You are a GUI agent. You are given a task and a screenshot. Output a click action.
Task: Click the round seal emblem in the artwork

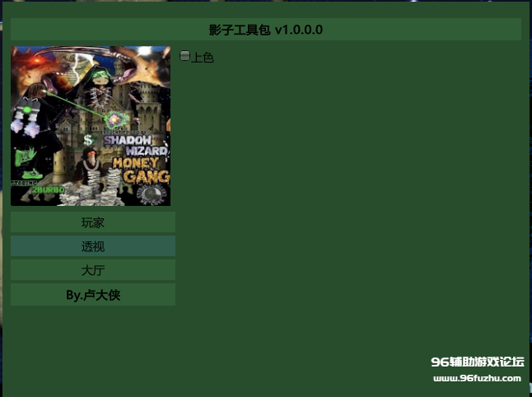point(152,194)
